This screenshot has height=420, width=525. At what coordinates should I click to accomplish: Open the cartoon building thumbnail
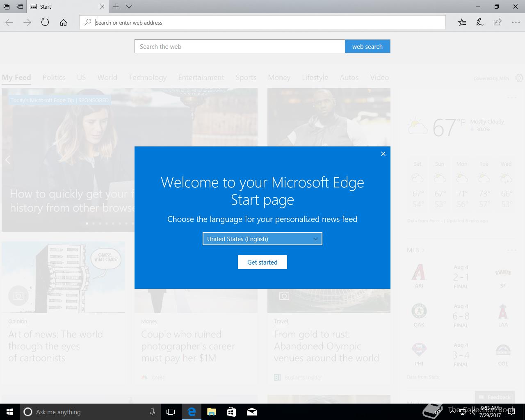pyautogui.click(x=63, y=277)
